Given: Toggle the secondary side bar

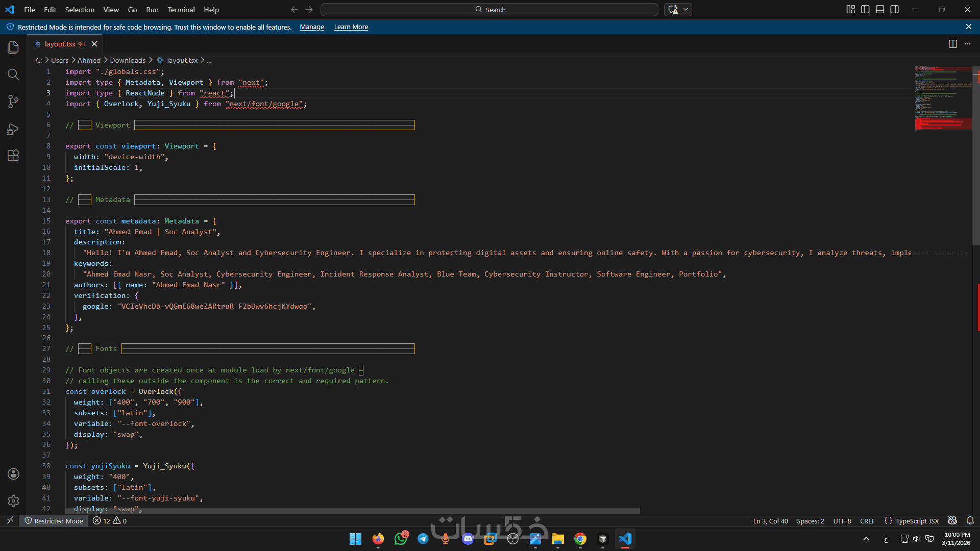Looking at the screenshot, I should pyautogui.click(x=895, y=9).
